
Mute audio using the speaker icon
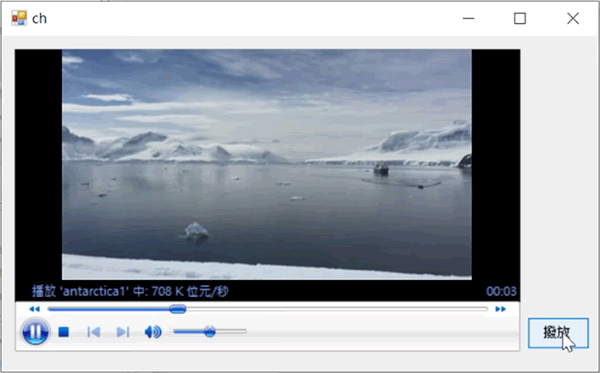point(153,332)
